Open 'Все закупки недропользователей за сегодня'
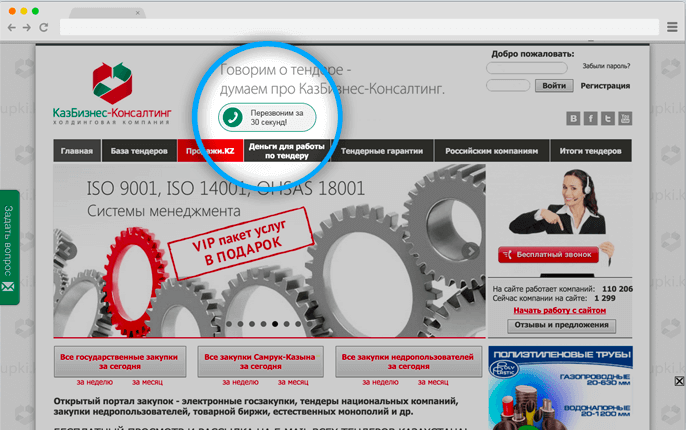Image resolution: width=686 pixels, height=430 pixels. [408, 362]
